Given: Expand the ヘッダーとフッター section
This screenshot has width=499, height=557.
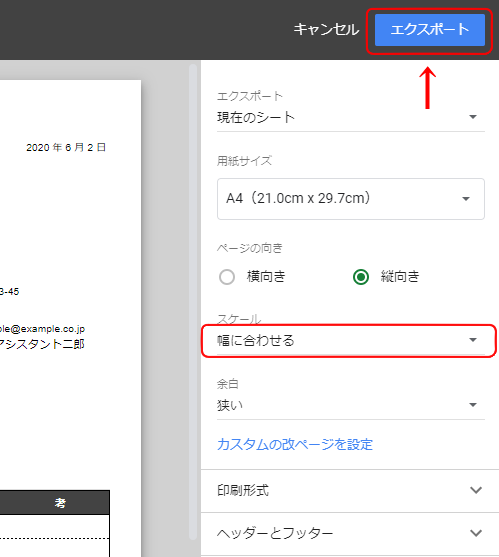Looking at the screenshot, I should tap(350, 534).
